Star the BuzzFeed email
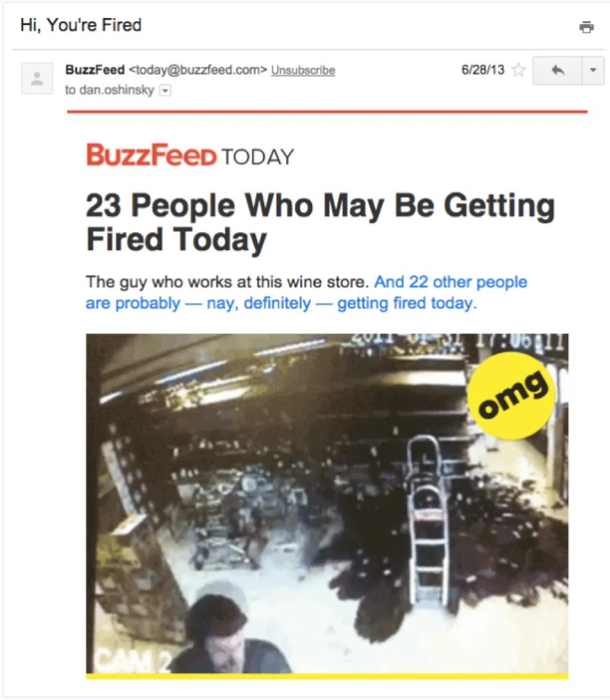The width and height of the screenshot is (610, 700). 519,70
